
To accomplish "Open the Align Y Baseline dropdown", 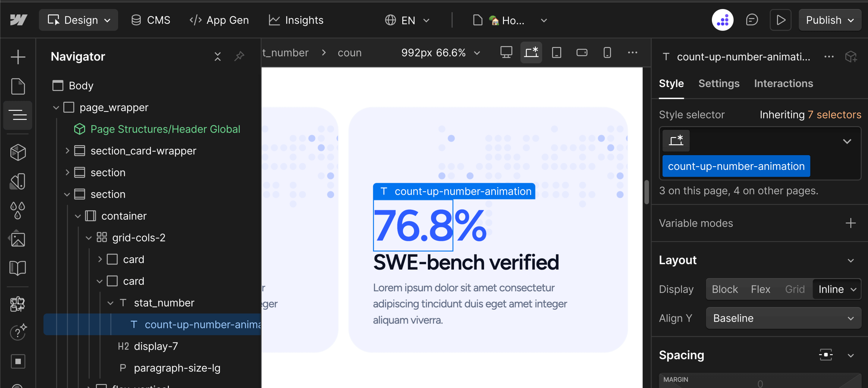I will click(783, 318).
